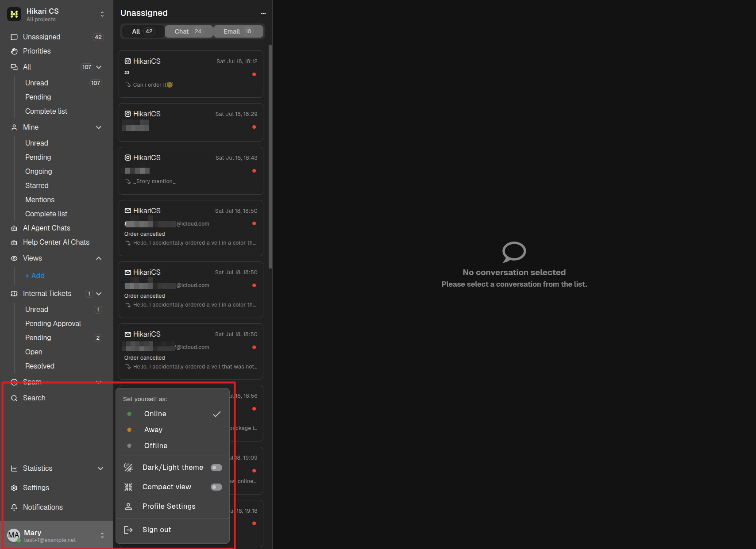Collapse the Mine section chevron
The width and height of the screenshot is (756, 549).
click(99, 127)
